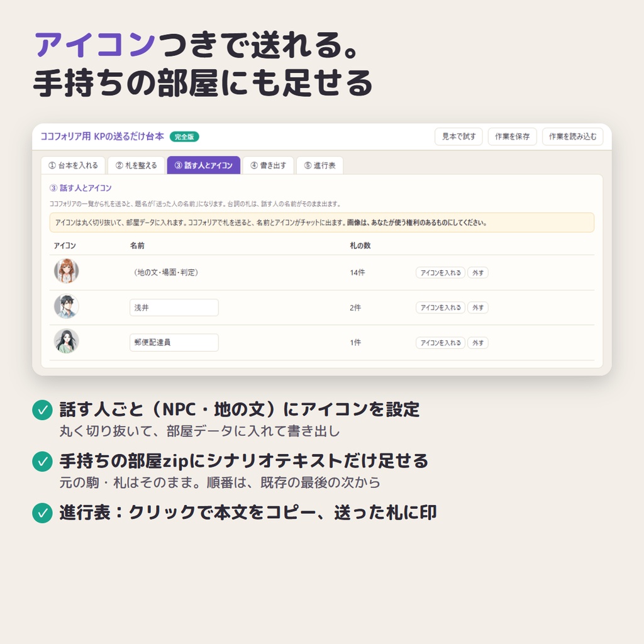Click the 見本で試す button
644x644 pixels.
pyautogui.click(x=458, y=136)
